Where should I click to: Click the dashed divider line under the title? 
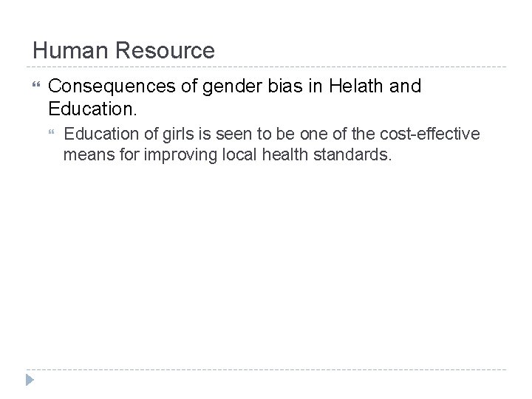tap(266, 65)
